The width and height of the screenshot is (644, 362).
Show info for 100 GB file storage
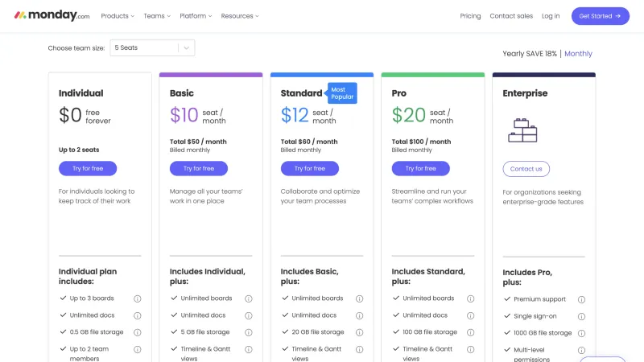click(x=471, y=332)
